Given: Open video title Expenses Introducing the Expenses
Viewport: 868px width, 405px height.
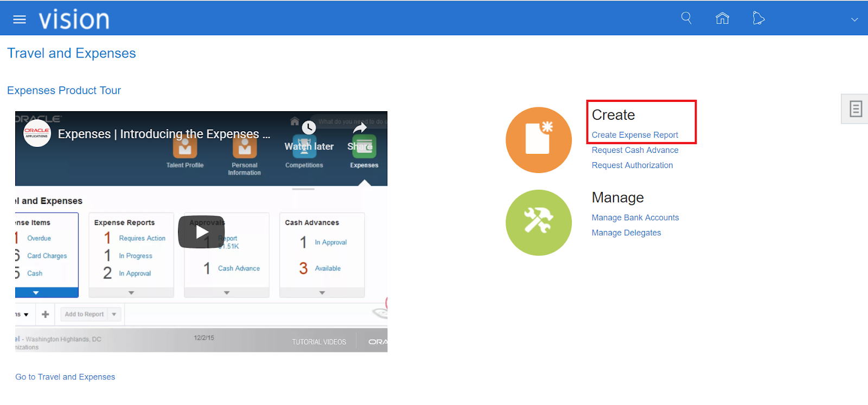Looking at the screenshot, I should pos(164,134).
